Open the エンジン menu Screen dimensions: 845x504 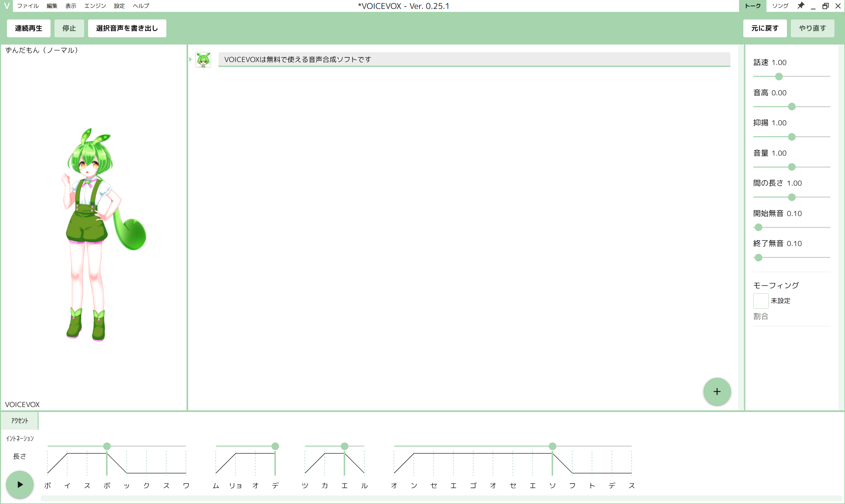(x=95, y=6)
